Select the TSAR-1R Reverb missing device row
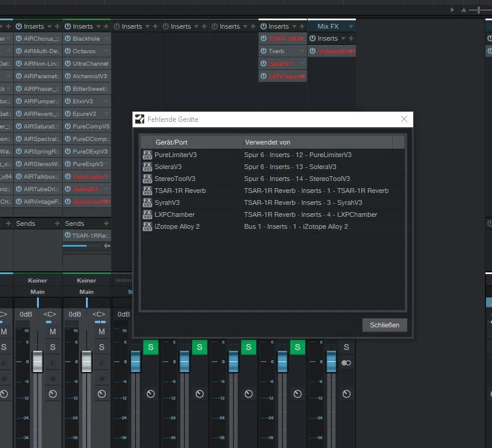The image size is (492, 448). (x=272, y=191)
